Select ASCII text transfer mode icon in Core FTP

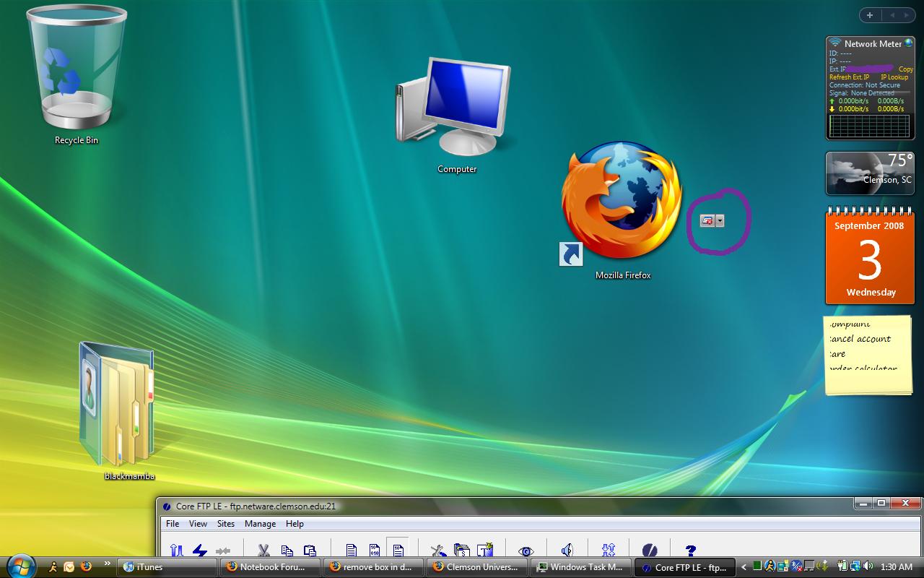(x=351, y=551)
